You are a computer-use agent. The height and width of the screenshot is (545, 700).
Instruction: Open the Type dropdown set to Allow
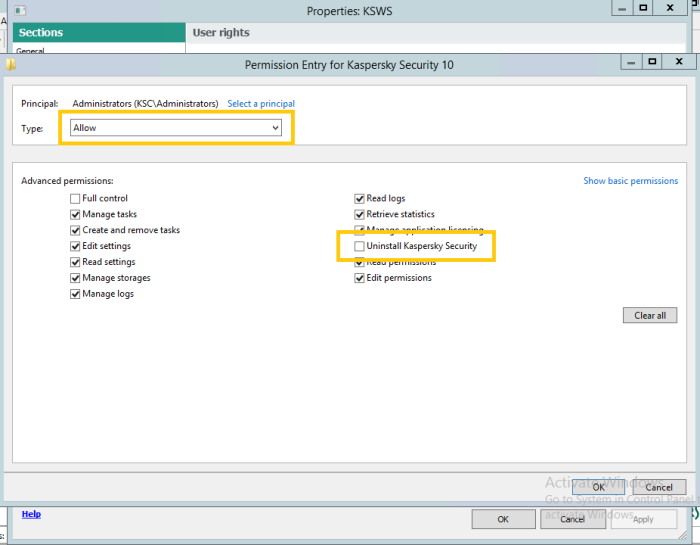[x=175, y=128]
